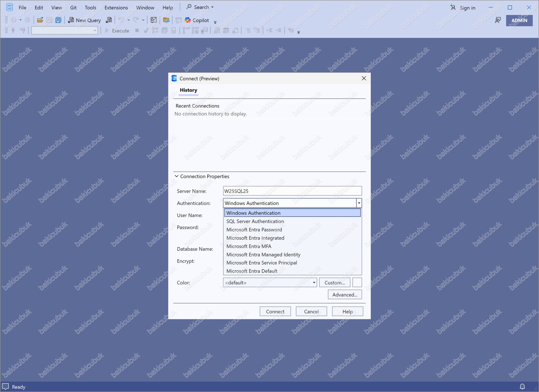
Task: Open the Available Databases combo box in toolbar
Action: pyautogui.click(x=64, y=30)
